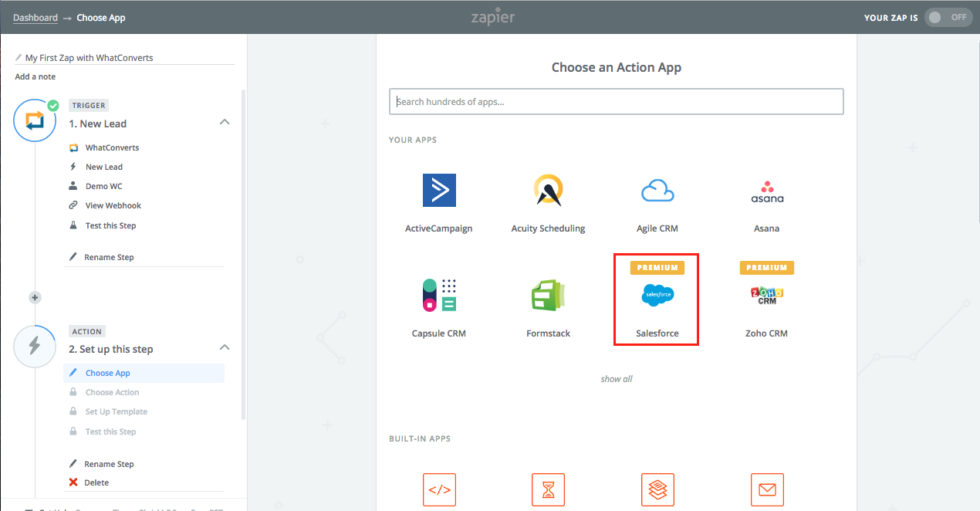The image size is (980, 511).
Task: Focus the Search hundreds of apps field
Action: pyautogui.click(x=617, y=101)
